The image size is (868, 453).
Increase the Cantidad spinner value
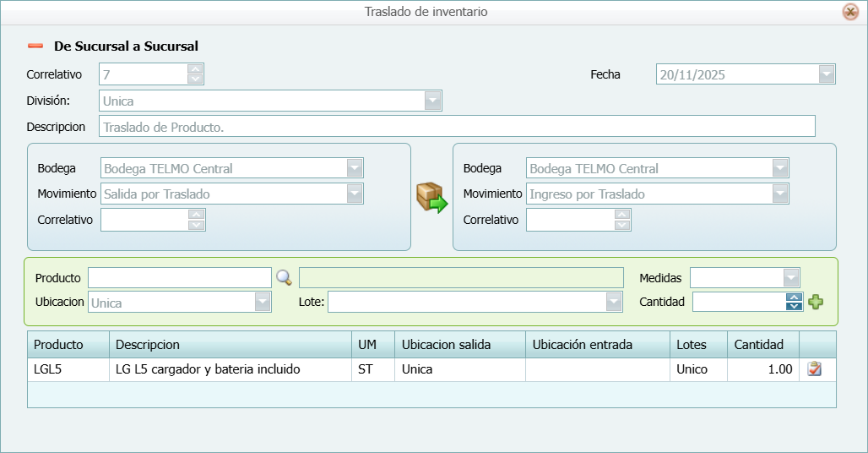coord(795,297)
